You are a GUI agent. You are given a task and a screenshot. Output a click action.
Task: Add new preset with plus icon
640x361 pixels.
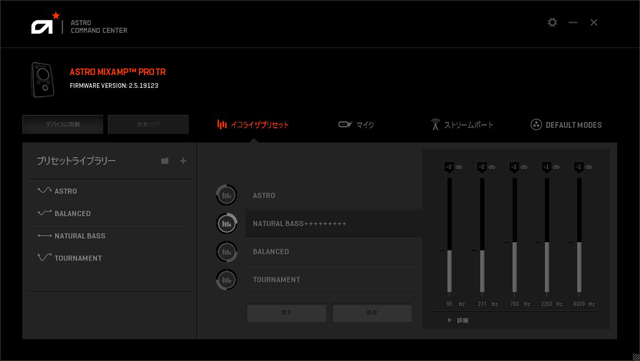tap(183, 161)
